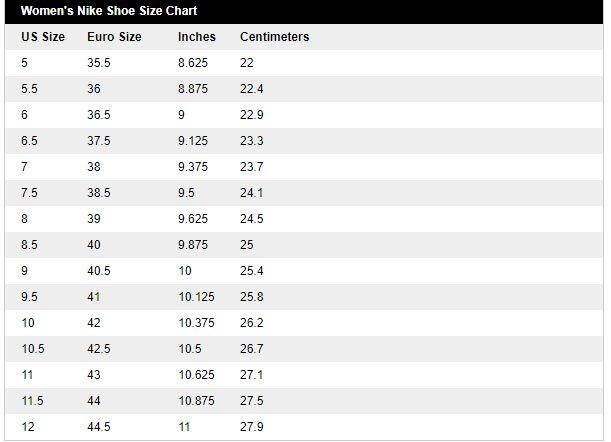Screen dimensions: 611x442
Task: Select the US size 8.5 cell
Action: coord(29,245)
